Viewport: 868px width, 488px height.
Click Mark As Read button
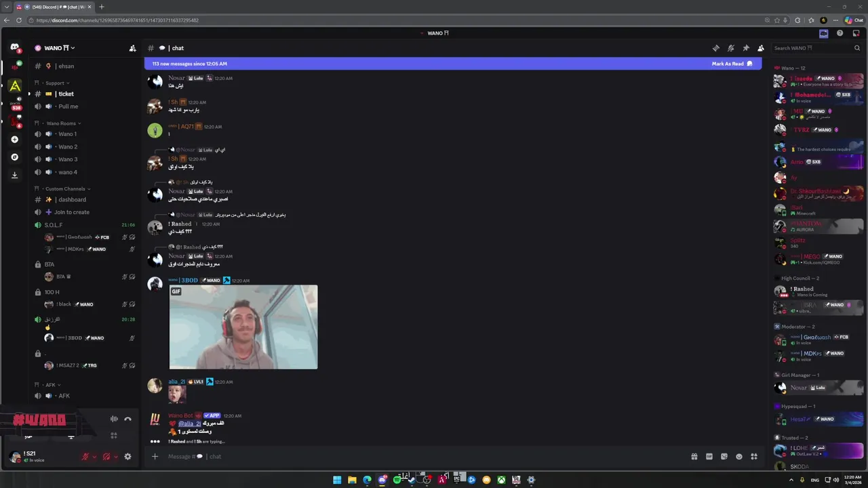point(732,64)
